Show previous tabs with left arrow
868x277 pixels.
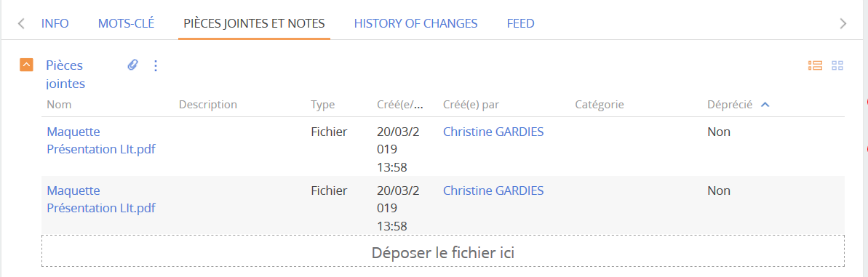[x=21, y=23]
